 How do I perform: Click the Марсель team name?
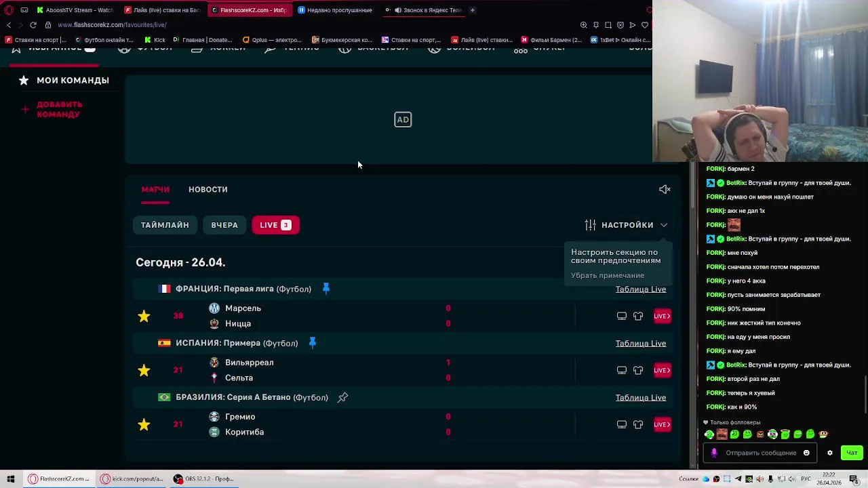(243, 308)
